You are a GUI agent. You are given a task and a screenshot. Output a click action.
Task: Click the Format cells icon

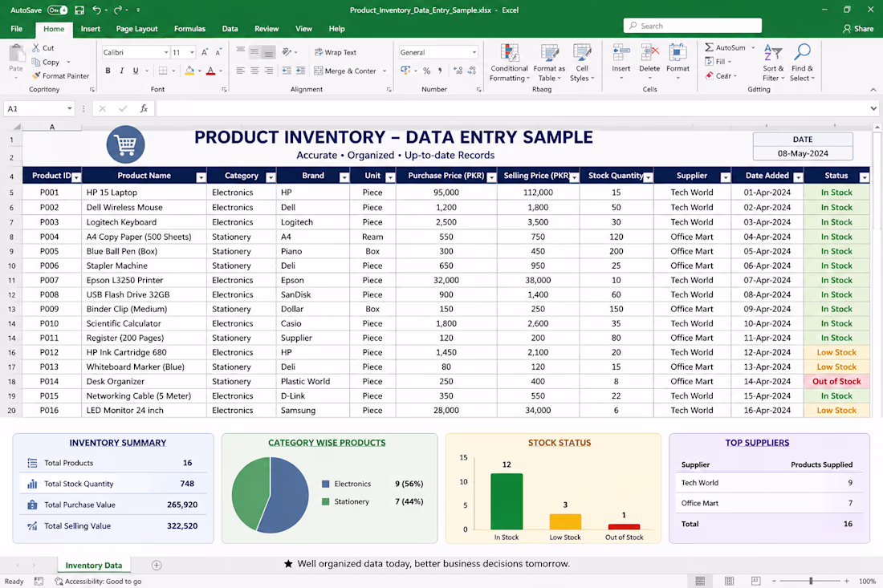678,53
